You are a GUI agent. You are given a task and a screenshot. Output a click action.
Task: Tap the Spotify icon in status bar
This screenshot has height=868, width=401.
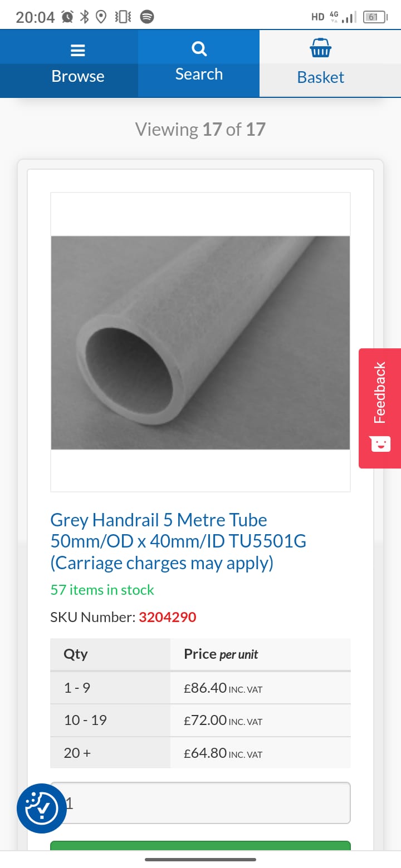click(x=147, y=17)
